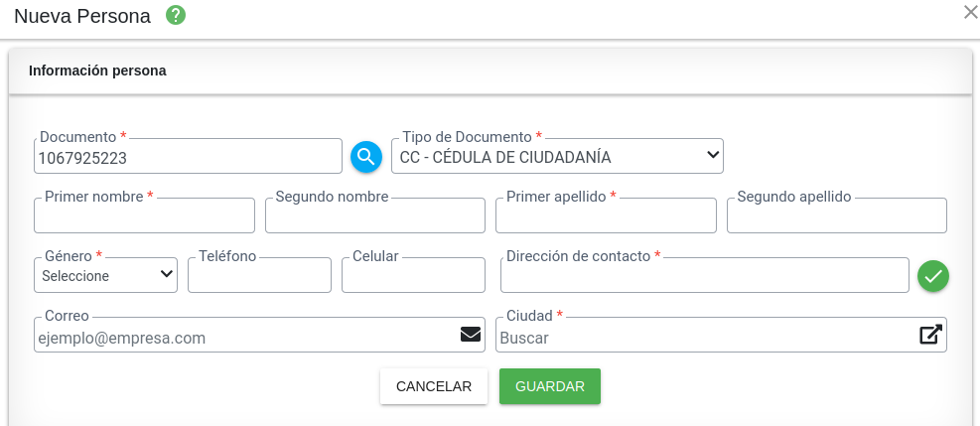Click the green checkmark address icon
Viewport: 980px width, 426px height.
[932, 276]
